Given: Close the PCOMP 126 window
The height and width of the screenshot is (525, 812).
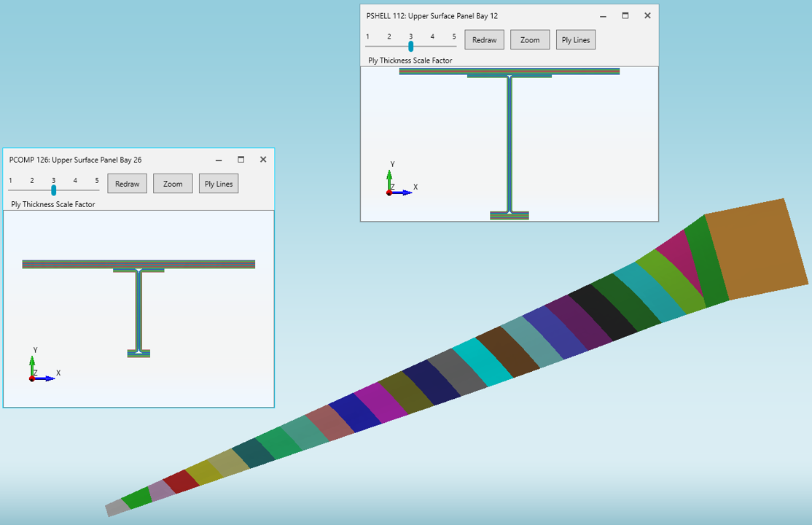Looking at the screenshot, I should point(263,160).
